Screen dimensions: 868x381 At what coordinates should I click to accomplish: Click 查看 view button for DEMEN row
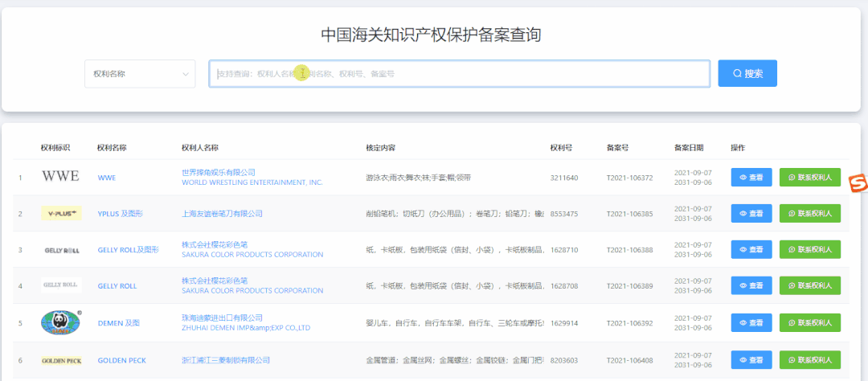tap(751, 323)
